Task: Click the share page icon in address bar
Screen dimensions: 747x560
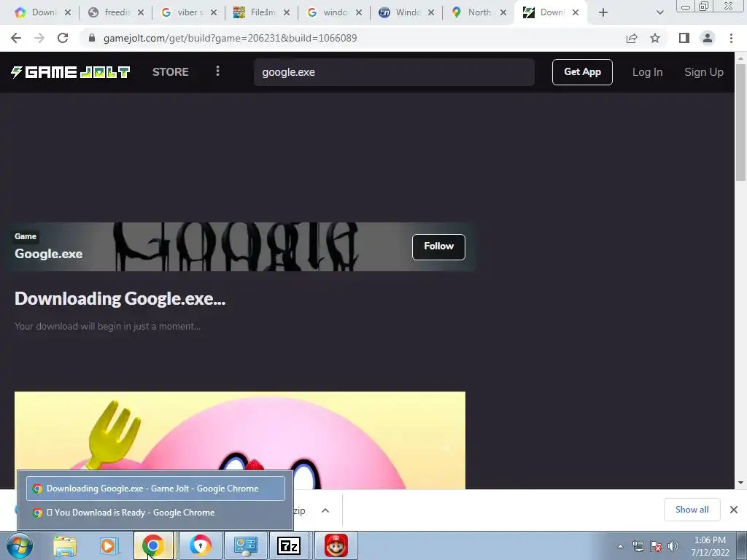Action: (632, 38)
